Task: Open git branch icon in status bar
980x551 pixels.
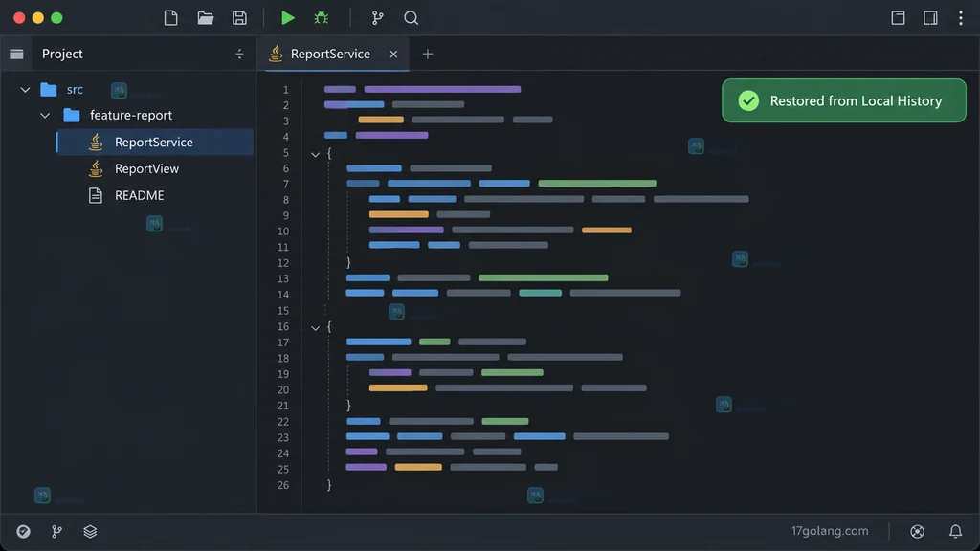Action: point(56,531)
